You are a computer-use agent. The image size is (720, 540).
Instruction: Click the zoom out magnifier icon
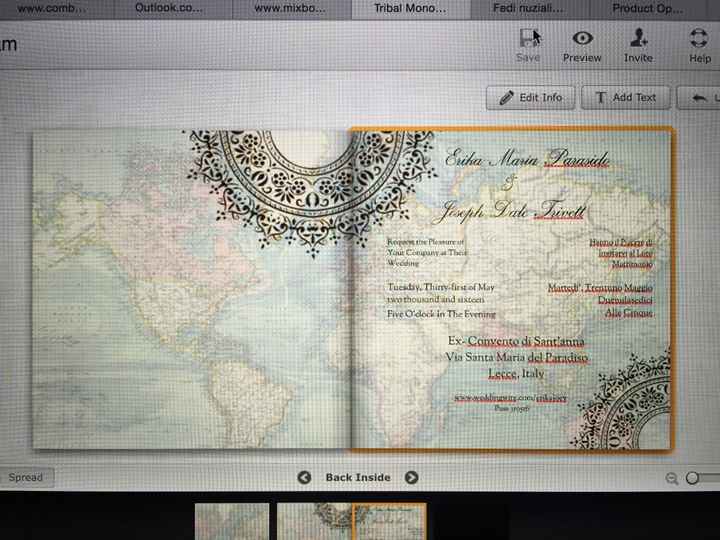click(x=672, y=479)
